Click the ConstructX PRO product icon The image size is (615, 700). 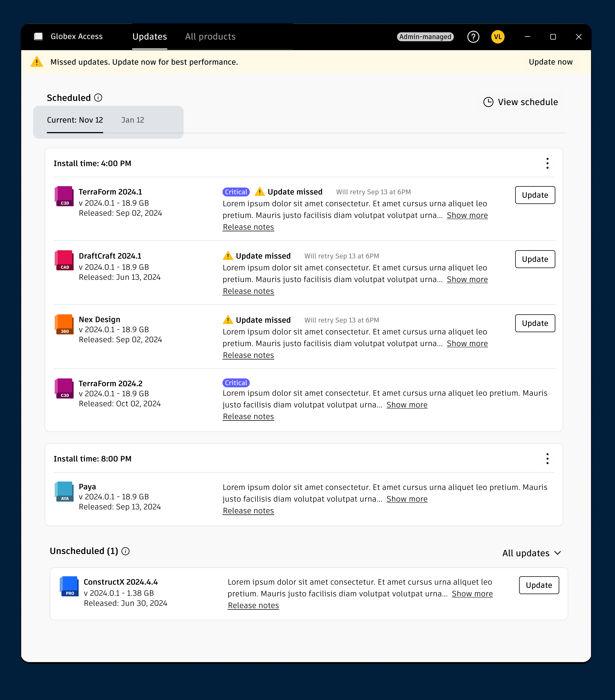pyautogui.click(x=69, y=586)
